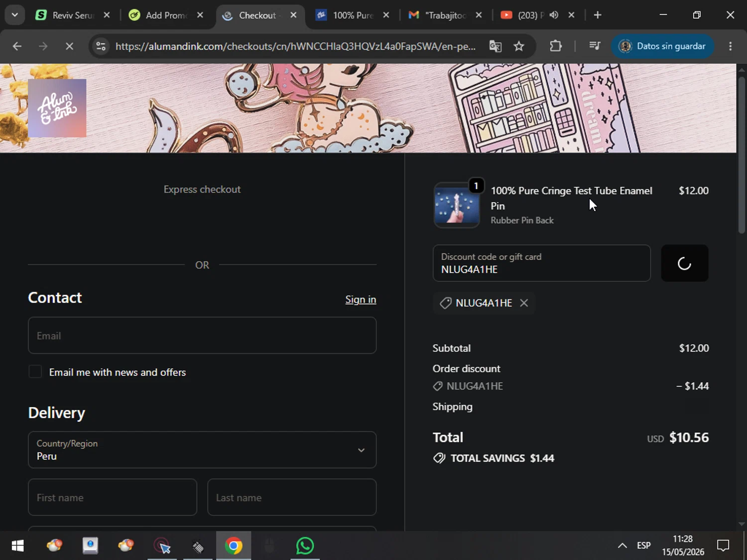The height and width of the screenshot is (560, 747).
Task: Select the product title "100% Pure Cringe Test Tube Enamel Pin"
Action: coord(572,198)
